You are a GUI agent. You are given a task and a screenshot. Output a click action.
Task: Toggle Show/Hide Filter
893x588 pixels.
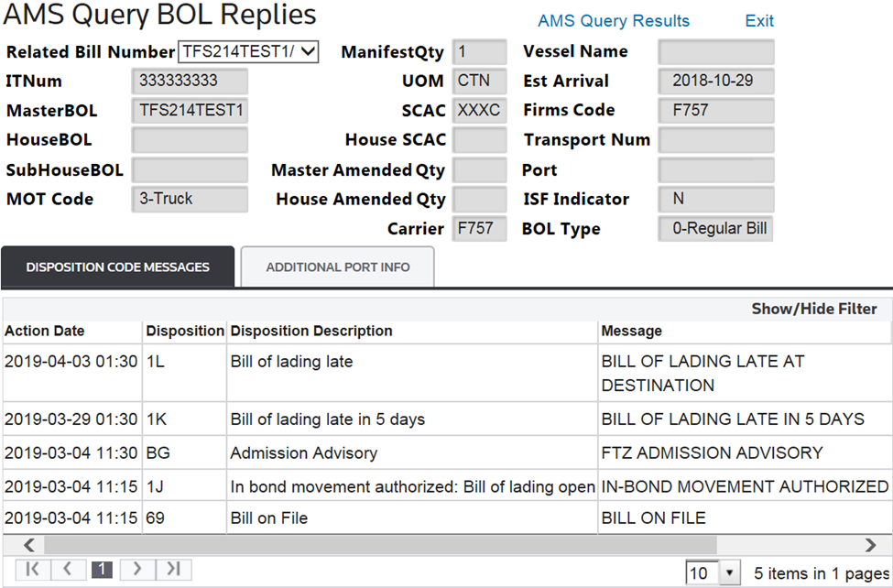pos(813,309)
